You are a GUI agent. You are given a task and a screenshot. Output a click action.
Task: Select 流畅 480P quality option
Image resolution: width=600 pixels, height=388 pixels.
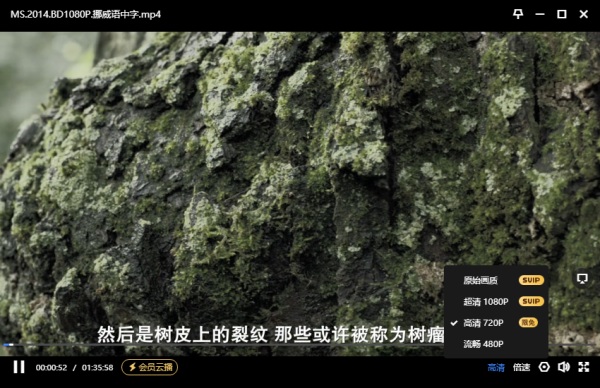497,344
